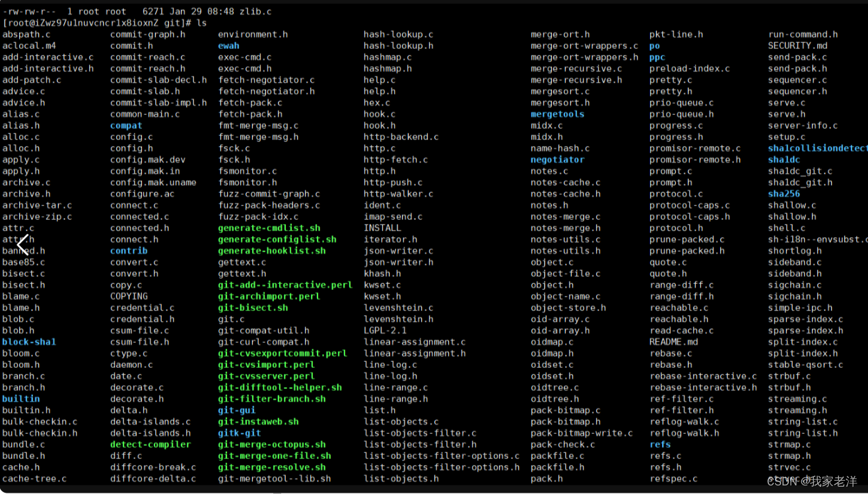868x494 pixels.
Task: Select git-cvsimport.perl file name
Action: [267, 365]
